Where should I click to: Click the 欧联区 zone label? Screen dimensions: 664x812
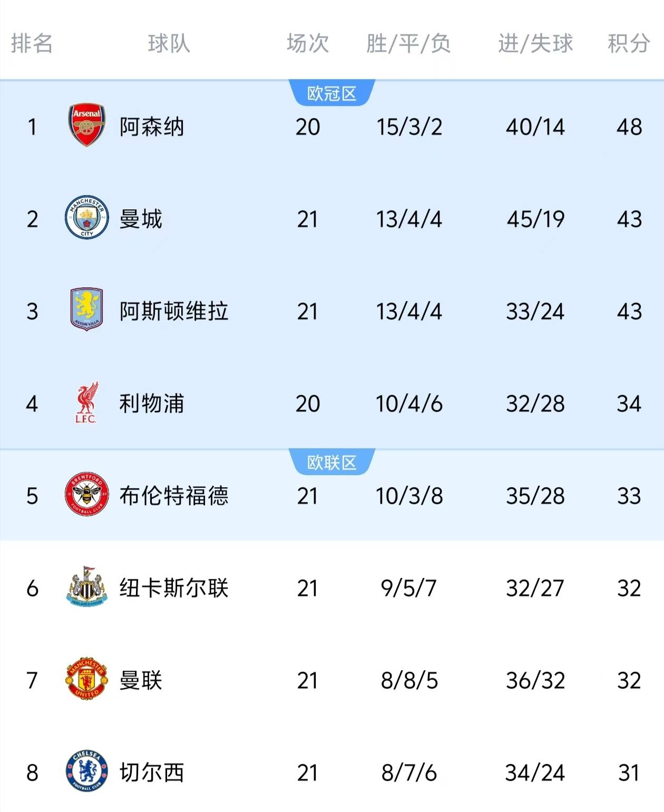(x=331, y=462)
